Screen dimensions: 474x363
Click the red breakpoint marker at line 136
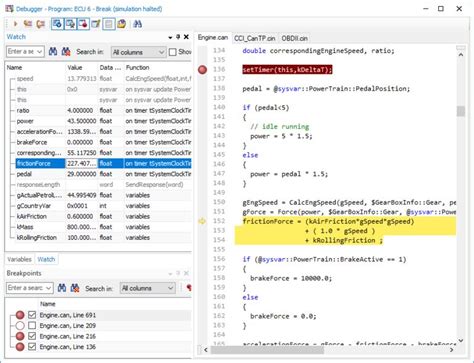coord(202,70)
